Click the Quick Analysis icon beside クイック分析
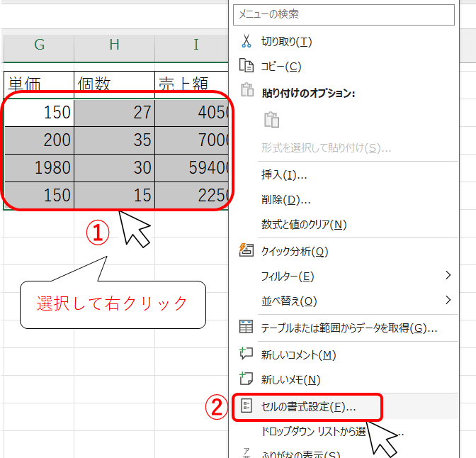 click(x=246, y=251)
